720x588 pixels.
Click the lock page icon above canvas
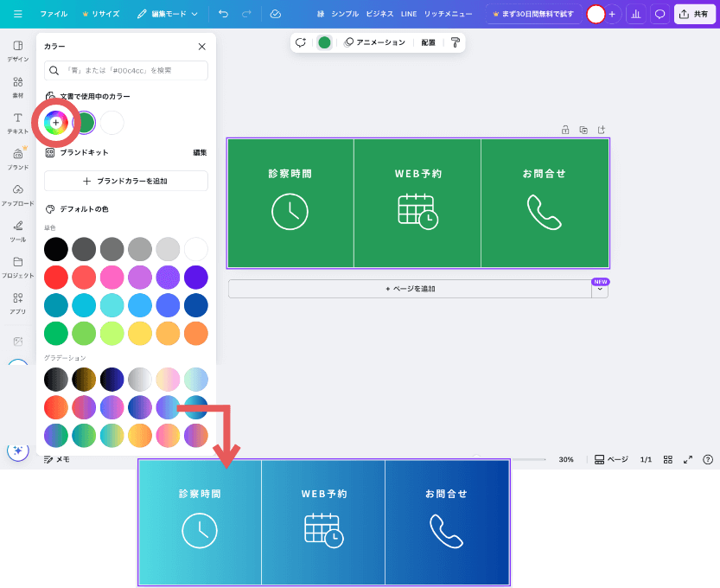[565, 130]
